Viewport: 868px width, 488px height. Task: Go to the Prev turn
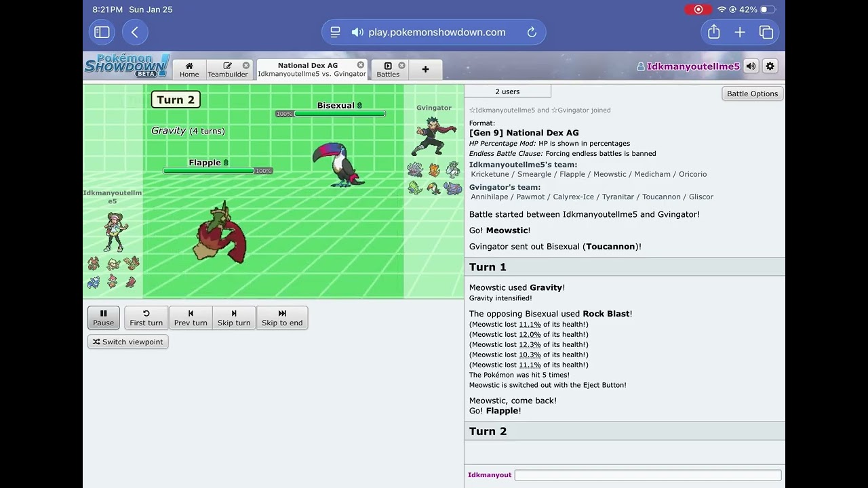coord(191,318)
